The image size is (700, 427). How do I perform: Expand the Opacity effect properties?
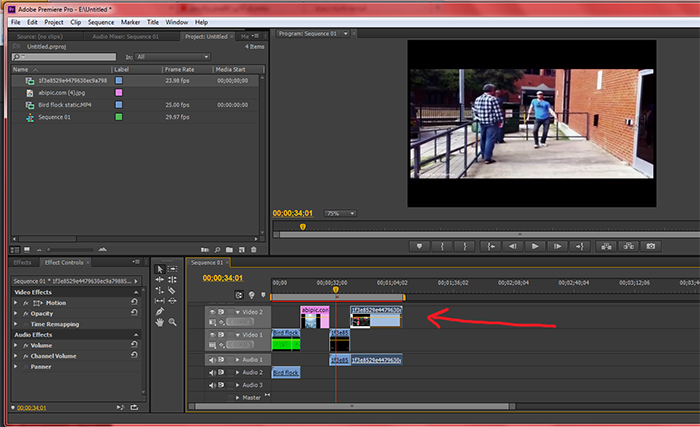(x=16, y=314)
